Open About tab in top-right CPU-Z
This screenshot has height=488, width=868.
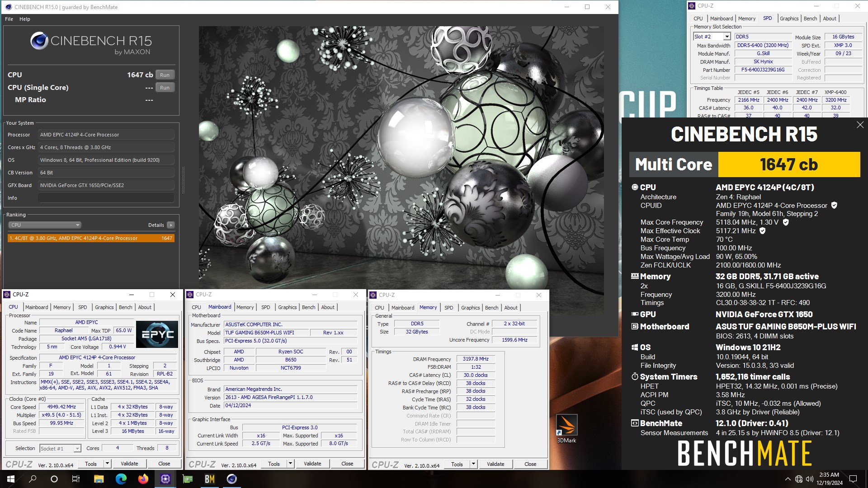coord(829,19)
